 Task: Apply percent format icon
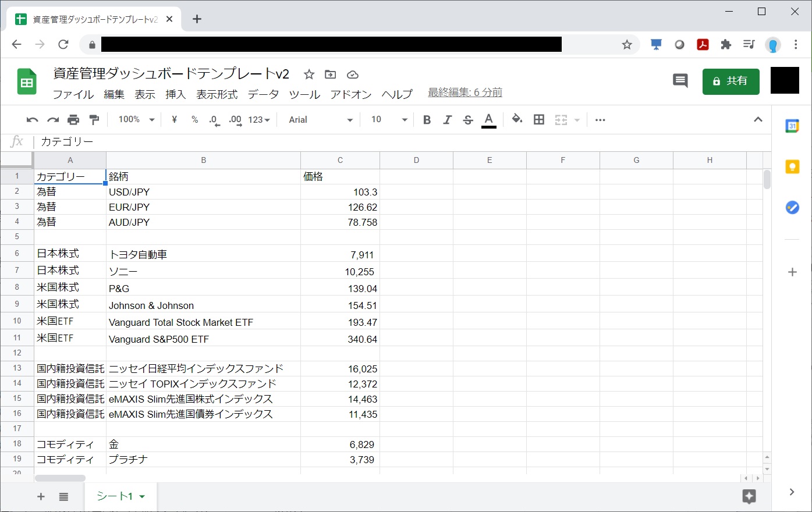[x=194, y=119]
